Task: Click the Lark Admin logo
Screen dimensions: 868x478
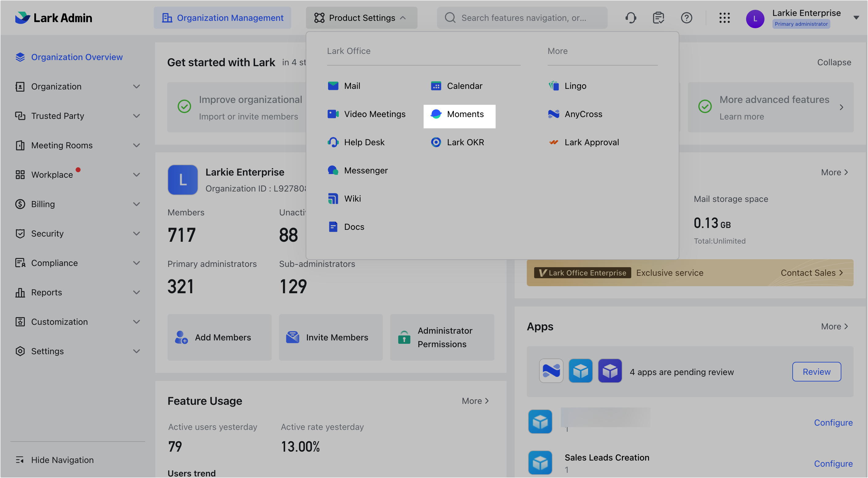Action: pos(53,18)
